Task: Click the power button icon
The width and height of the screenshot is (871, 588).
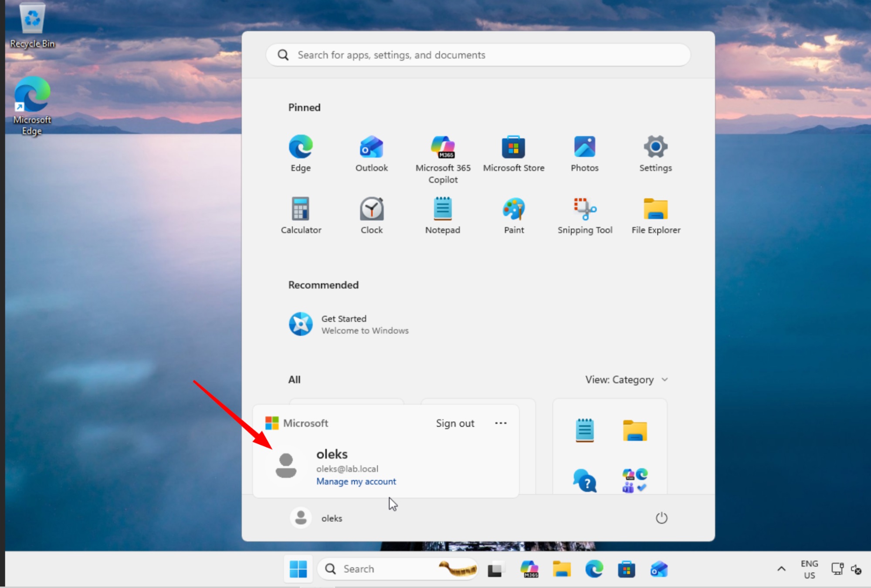Action: coord(661,518)
